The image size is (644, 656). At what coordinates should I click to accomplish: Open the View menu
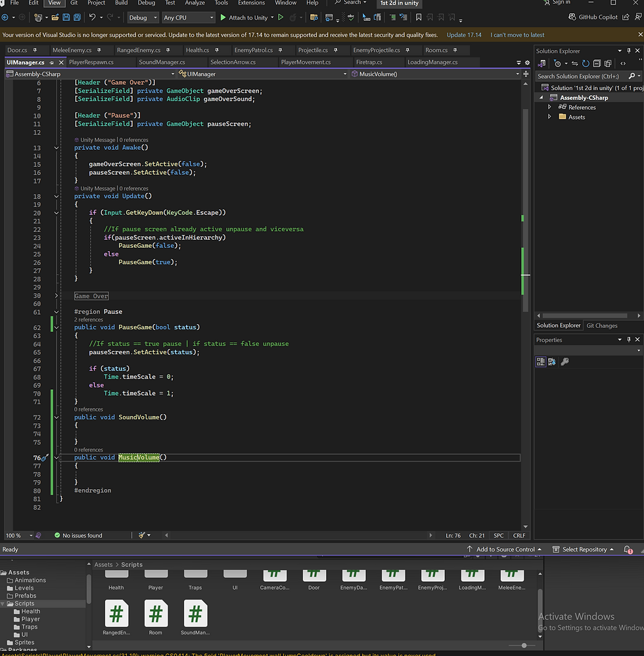(55, 3)
